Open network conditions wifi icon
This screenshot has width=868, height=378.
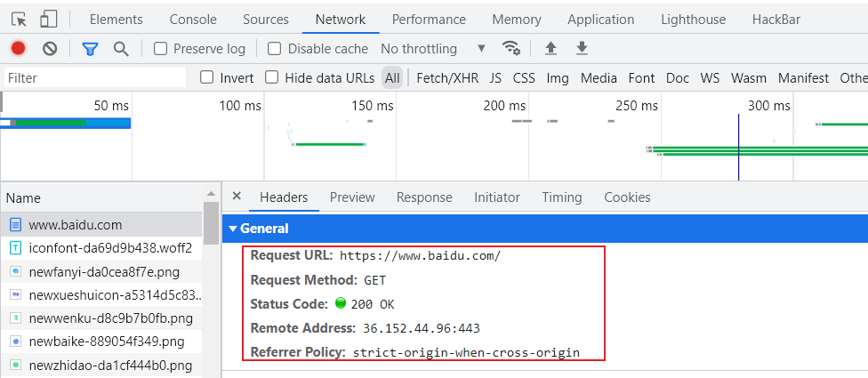pyautogui.click(x=511, y=49)
